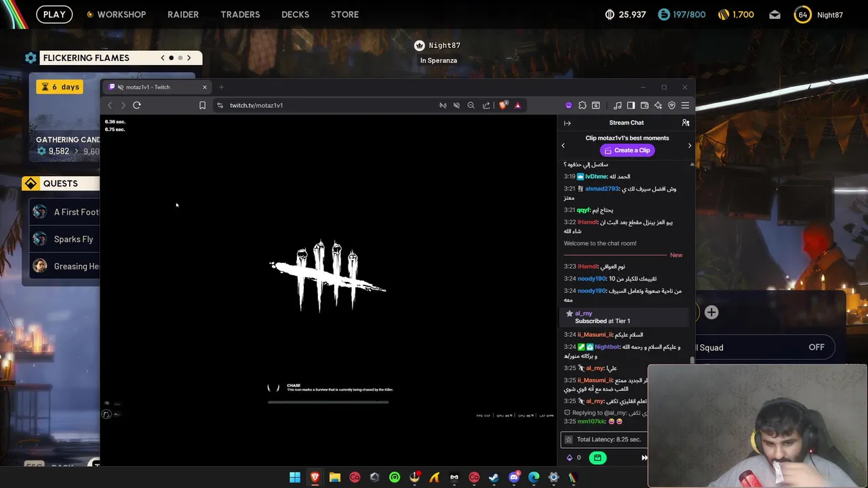Show previous chat highlight with left chevron
The image size is (868, 488).
(563, 145)
